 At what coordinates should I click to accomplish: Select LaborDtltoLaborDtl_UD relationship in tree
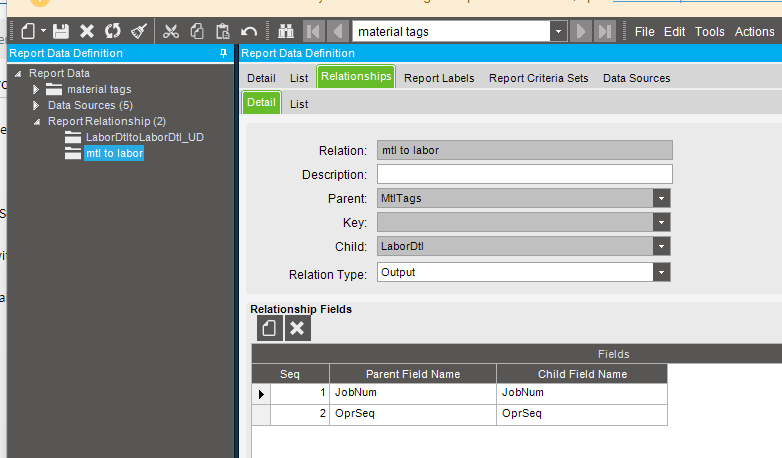pyautogui.click(x=145, y=137)
